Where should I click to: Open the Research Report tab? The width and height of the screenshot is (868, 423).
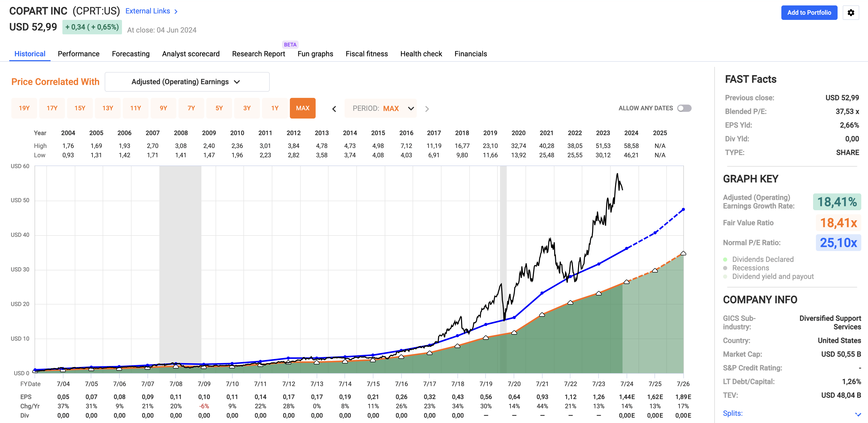[258, 54]
